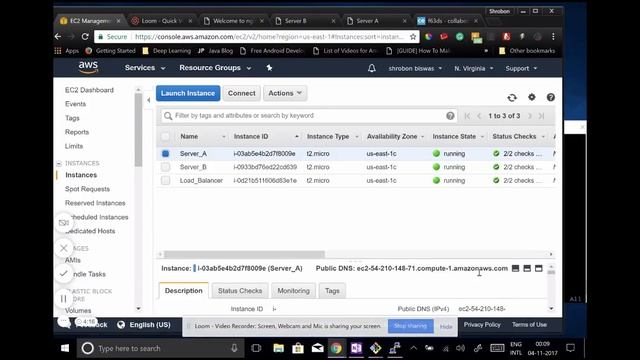Go to the first page of instances
The height and width of the screenshot is (360, 640).
click(467, 116)
